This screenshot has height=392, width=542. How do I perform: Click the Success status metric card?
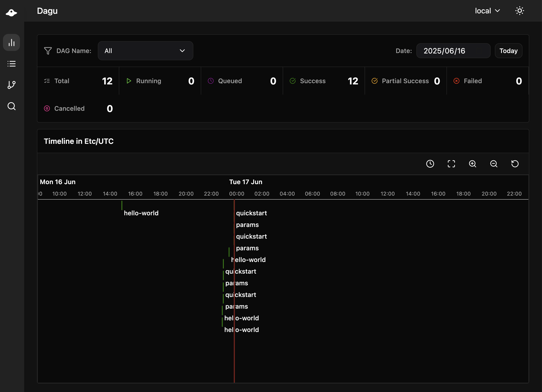coord(324,81)
